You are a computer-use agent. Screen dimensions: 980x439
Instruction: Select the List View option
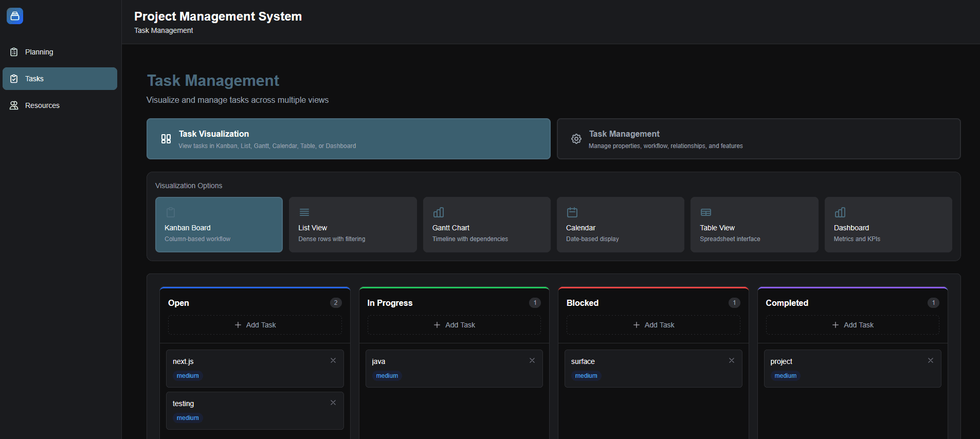(353, 225)
